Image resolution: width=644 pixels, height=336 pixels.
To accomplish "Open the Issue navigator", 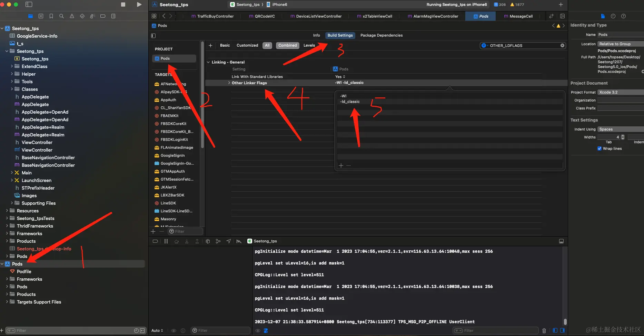I will pos(72,16).
